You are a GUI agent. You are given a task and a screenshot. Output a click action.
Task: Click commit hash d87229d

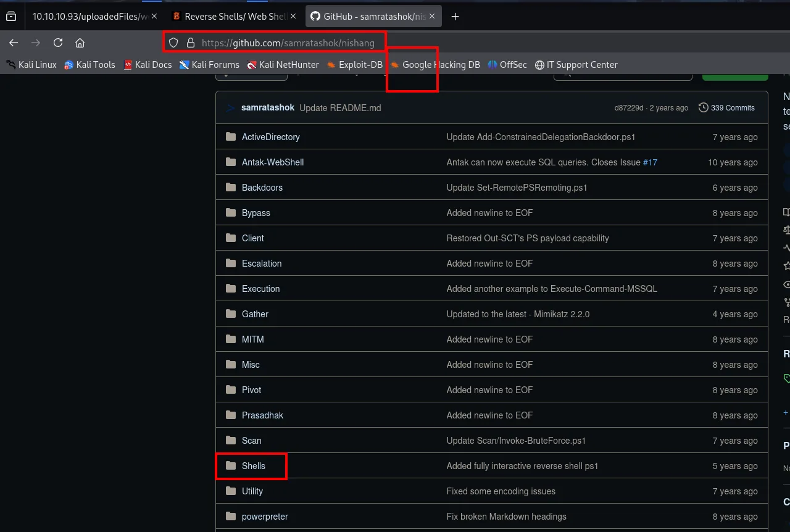coord(629,107)
